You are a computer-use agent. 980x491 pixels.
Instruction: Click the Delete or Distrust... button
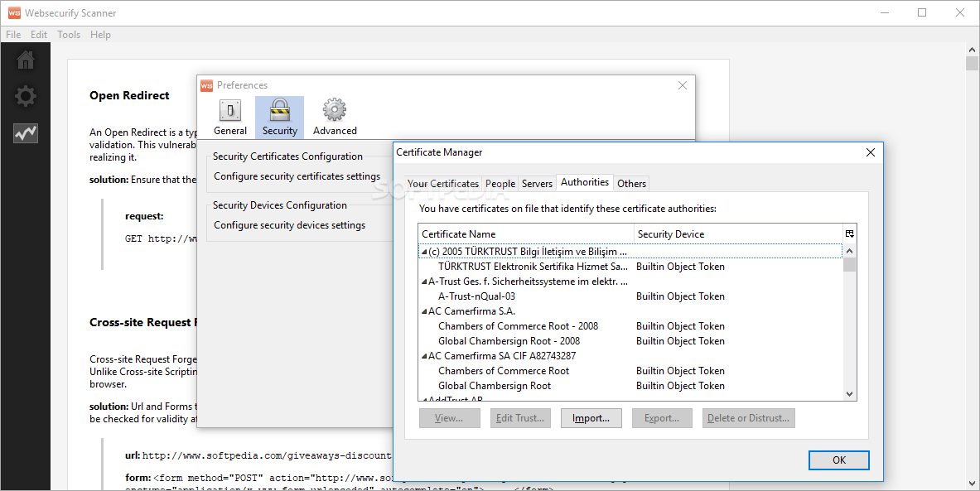(x=748, y=418)
